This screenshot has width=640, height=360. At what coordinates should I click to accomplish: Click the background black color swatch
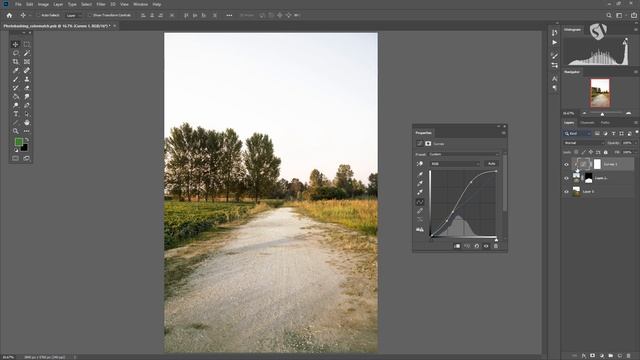tap(24, 147)
